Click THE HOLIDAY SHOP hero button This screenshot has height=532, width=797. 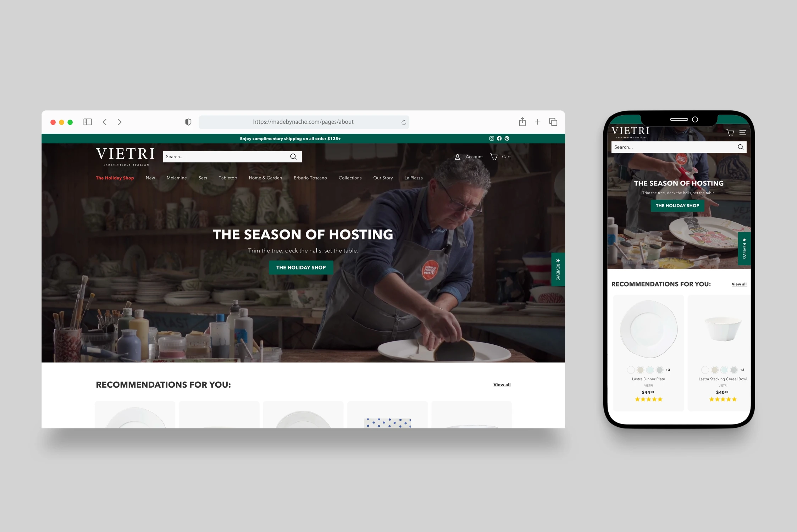click(x=301, y=267)
